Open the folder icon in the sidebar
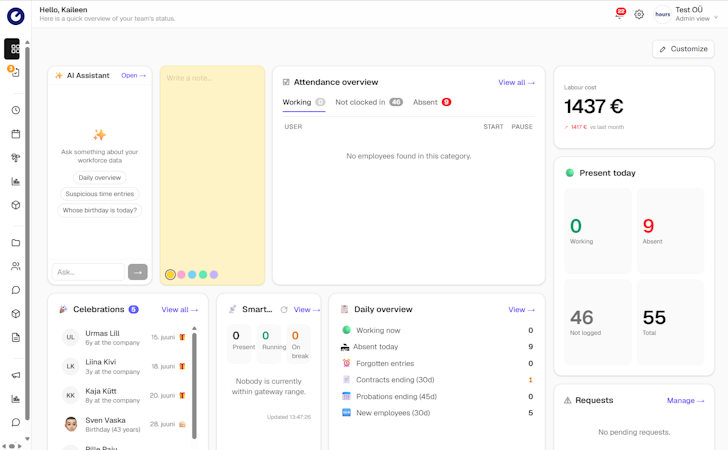 coord(16,242)
